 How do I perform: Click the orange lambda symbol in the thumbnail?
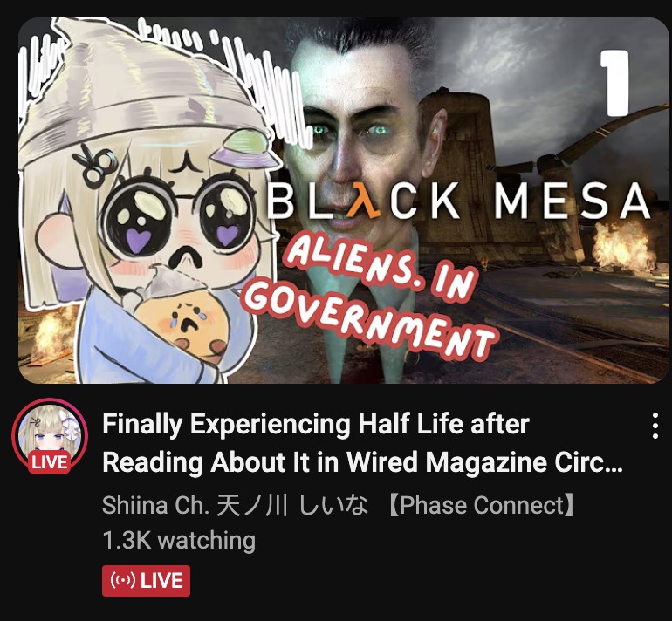[x=362, y=201]
